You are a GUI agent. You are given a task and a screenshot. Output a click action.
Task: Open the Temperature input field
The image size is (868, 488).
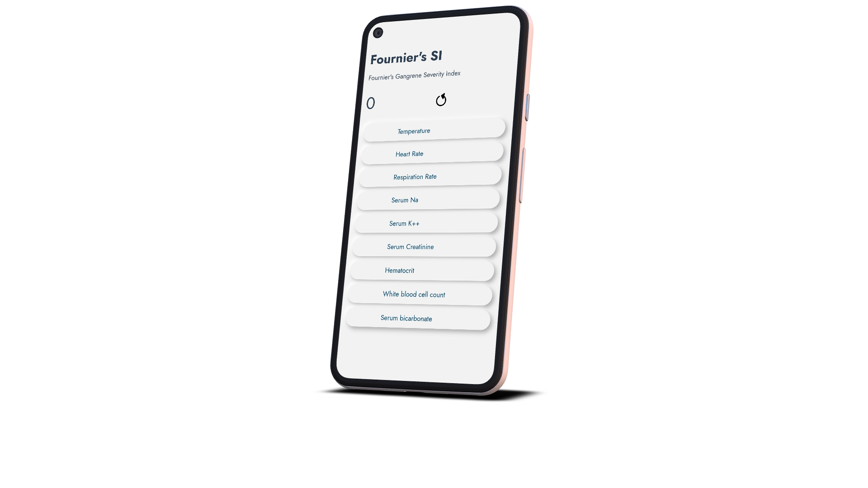tap(434, 130)
